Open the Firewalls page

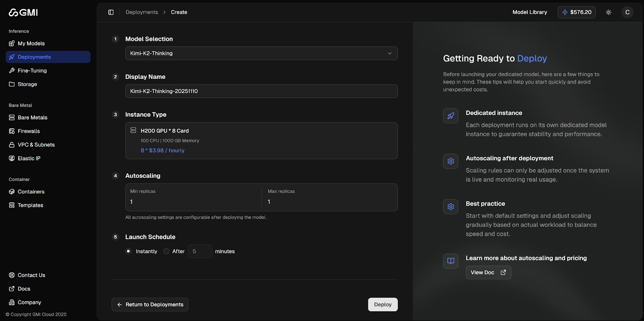click(48, 132)
